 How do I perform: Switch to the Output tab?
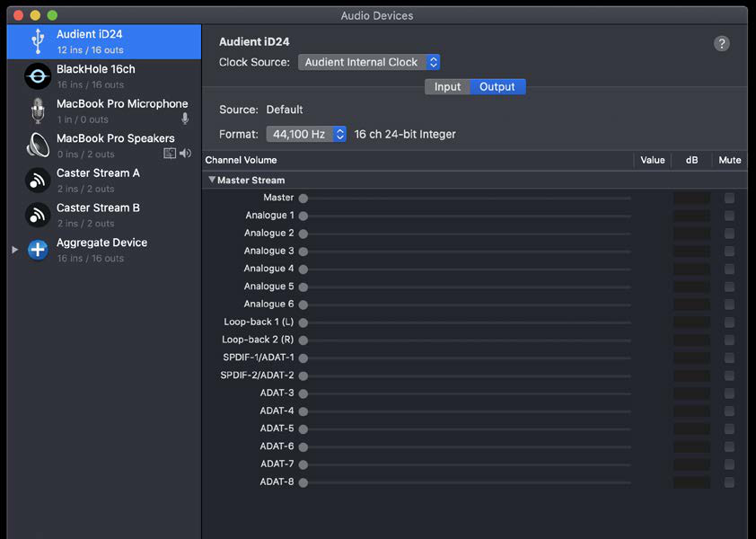pos(497,87)
